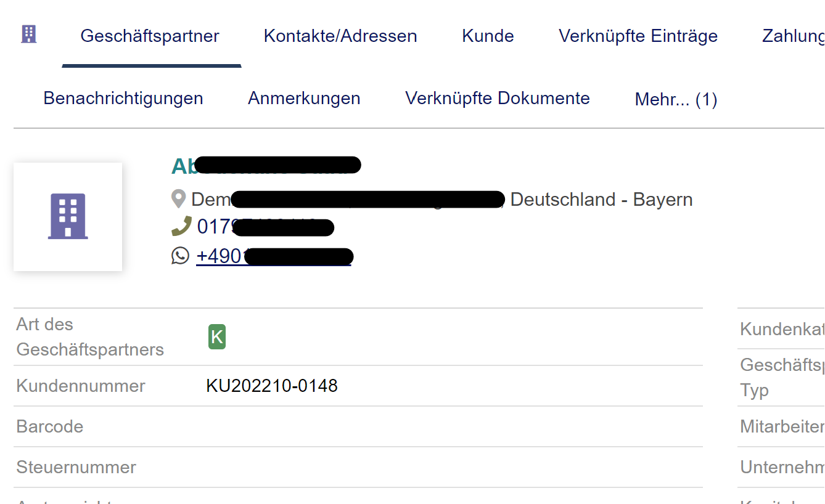Click the phone handset icon
Screen dimensions: 825x504
coord(181,227)
